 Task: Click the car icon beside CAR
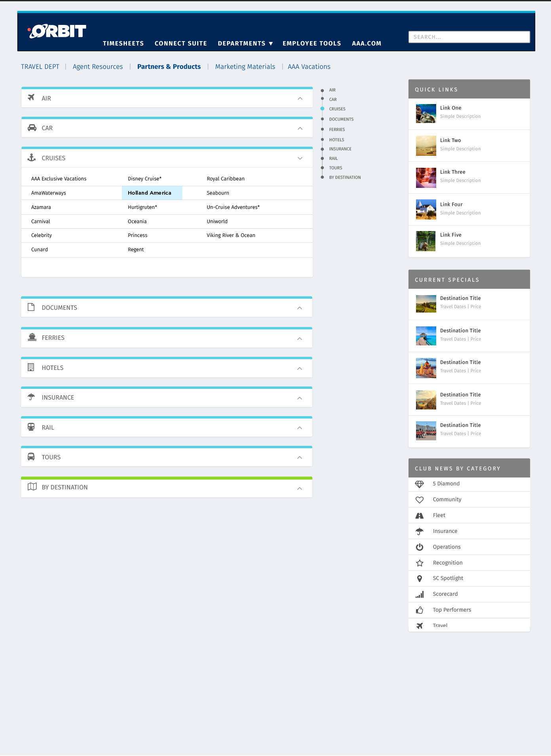32,128
